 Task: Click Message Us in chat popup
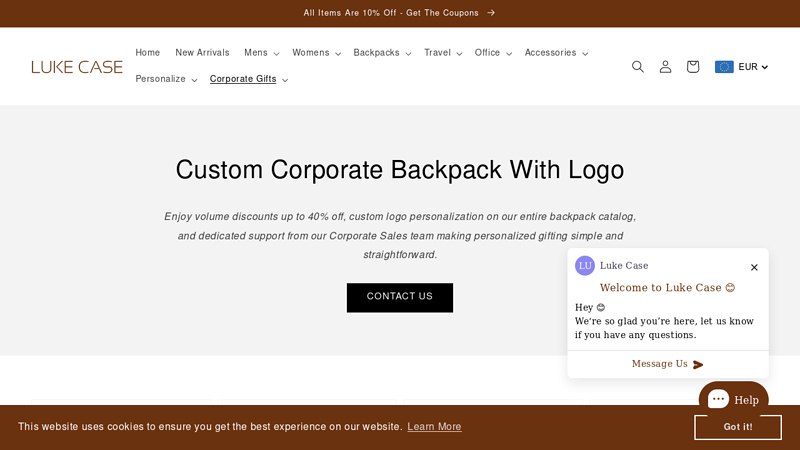coord(668,364)
